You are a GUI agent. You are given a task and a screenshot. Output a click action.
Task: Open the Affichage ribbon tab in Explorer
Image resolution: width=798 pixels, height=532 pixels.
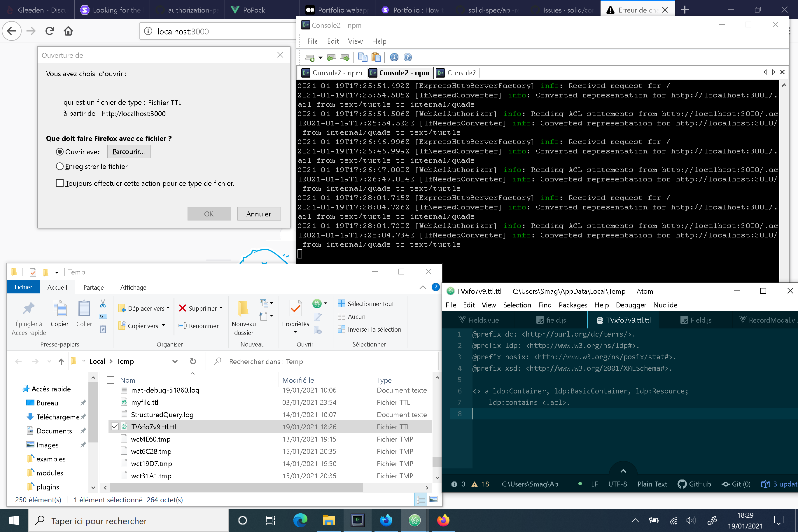(133, 287)
